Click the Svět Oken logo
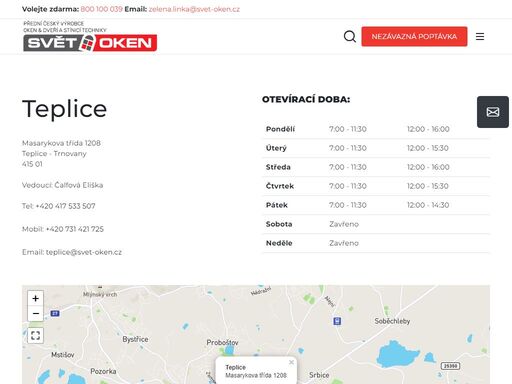Viewport: 512px width, 384px height. [90, 36]
